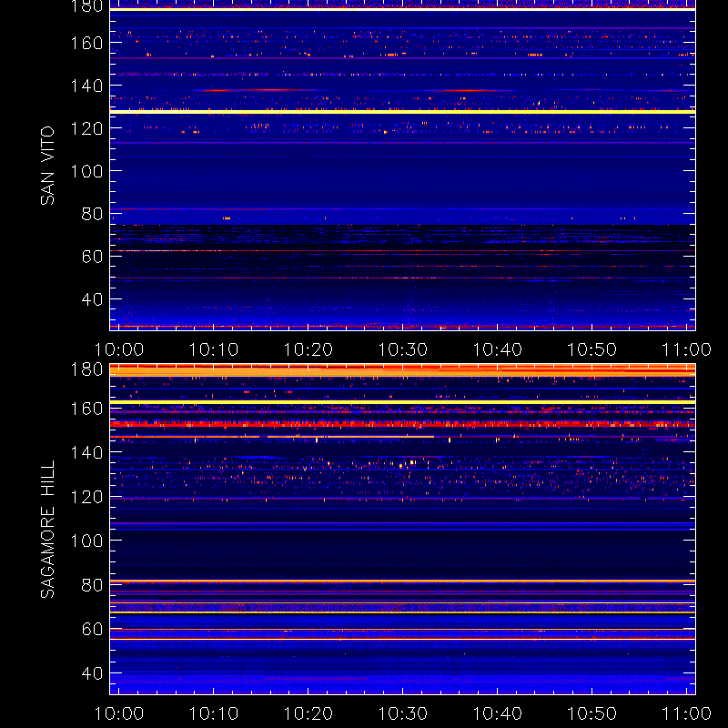The height and width of the screenshot is (728, 728).
Task: Click 10:40 time label under San Vito plot
Action: click(x=497, y=349)
